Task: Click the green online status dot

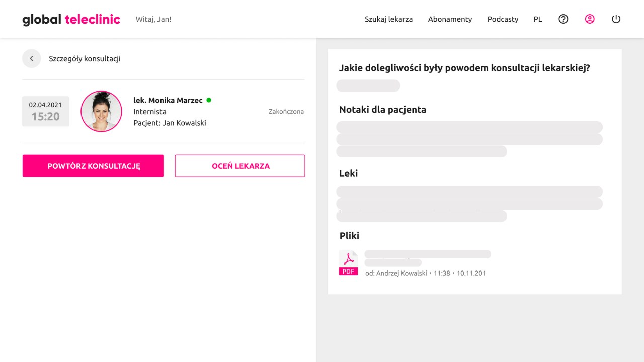Action: [209, 100]
